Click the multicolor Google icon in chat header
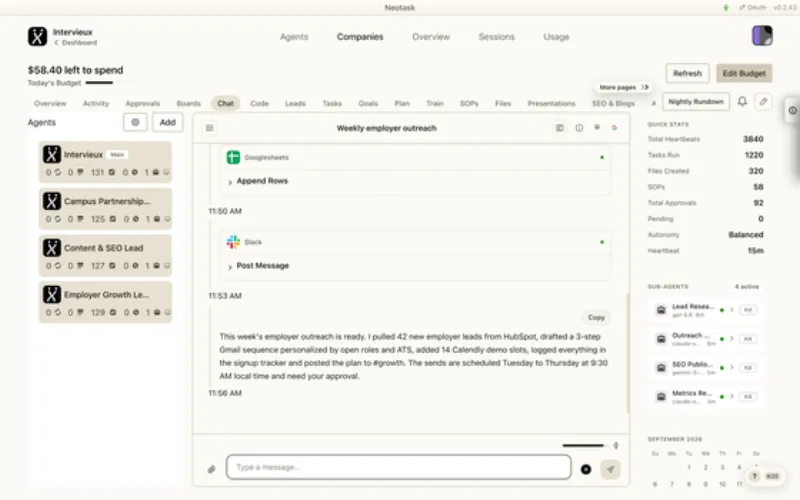 [x=614, y=128]
